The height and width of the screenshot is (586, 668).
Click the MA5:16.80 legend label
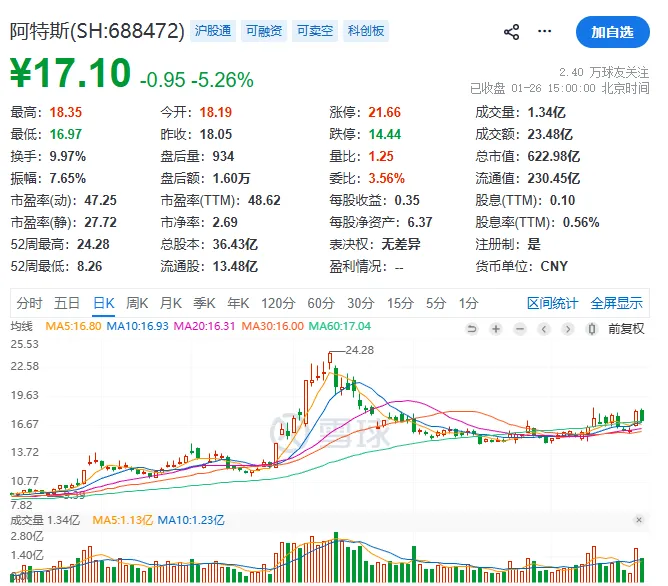coord(73,326)
